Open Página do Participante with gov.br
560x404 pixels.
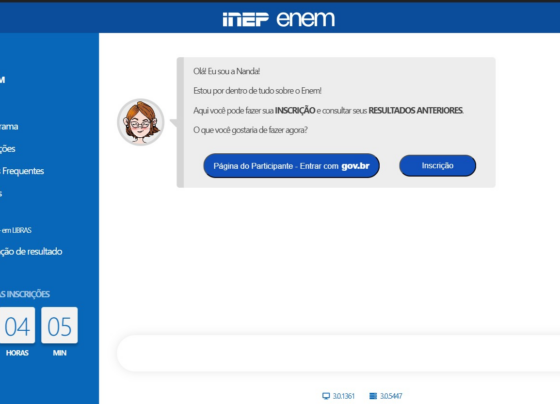291,166
